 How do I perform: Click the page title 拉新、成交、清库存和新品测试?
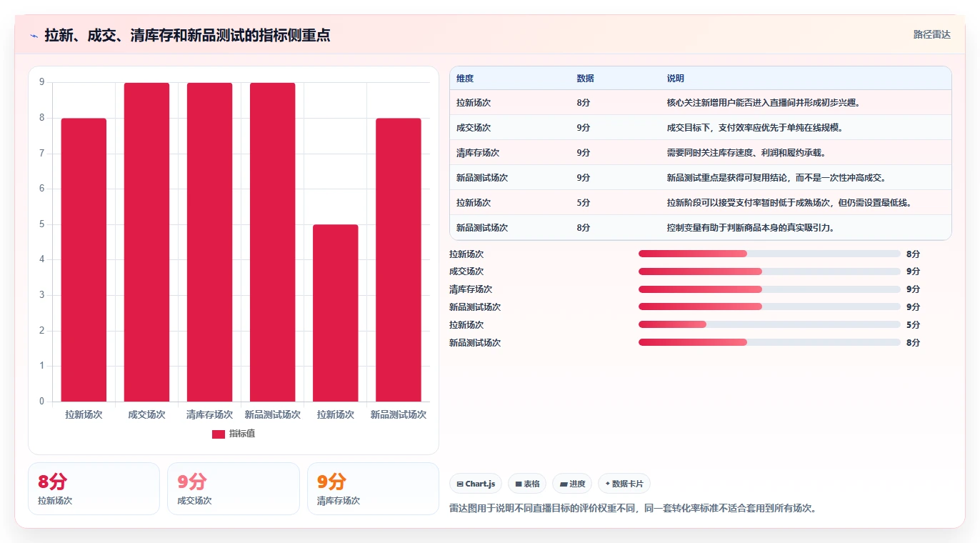pos(187,36)
